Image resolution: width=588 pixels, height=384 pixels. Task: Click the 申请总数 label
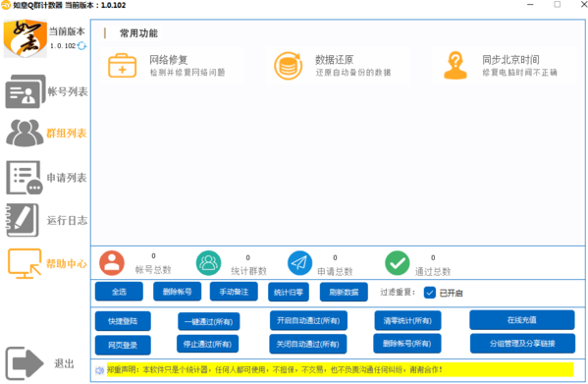[336, 271]
